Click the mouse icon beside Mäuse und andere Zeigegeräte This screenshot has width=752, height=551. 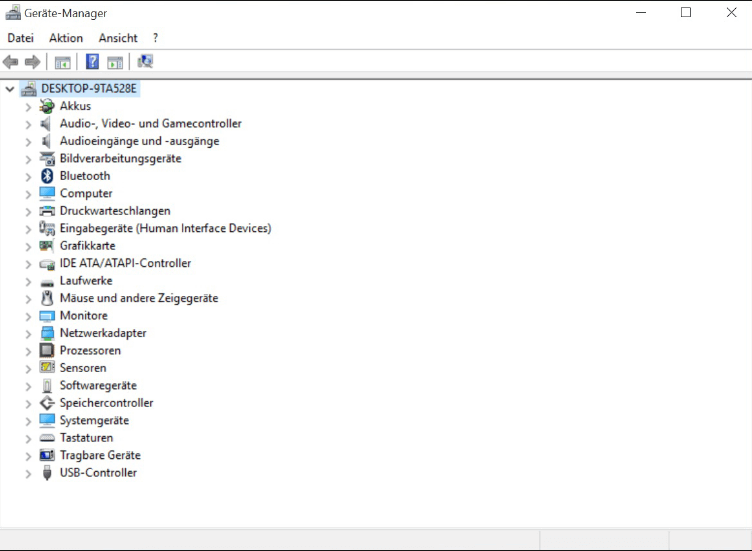click(x=47, y=298)
